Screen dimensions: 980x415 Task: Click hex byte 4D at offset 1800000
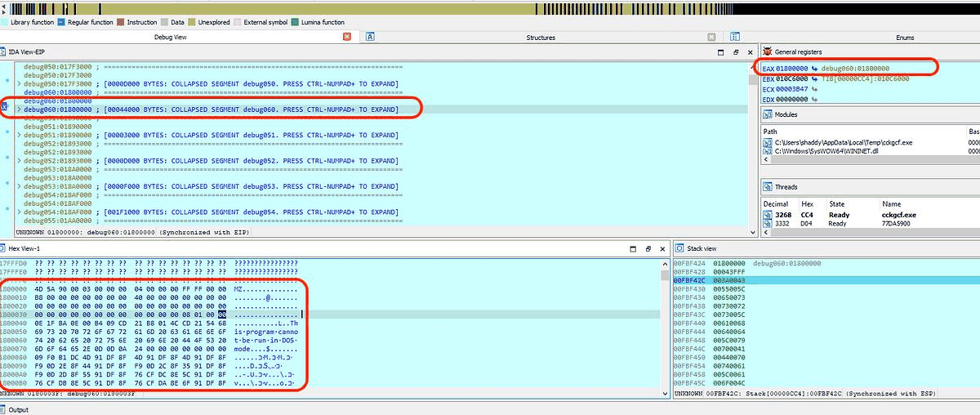pyautogui.click(x=40, y=288)
